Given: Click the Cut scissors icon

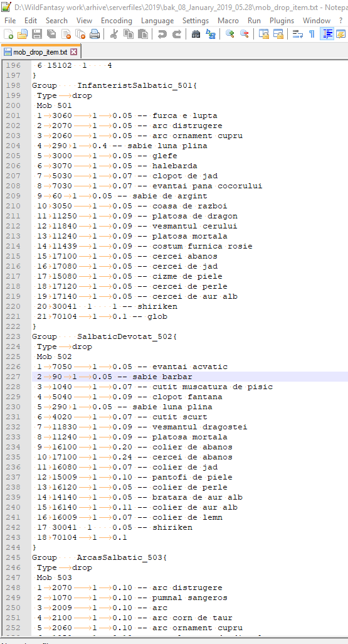Looking at the screenshot, I should click(114, 35).
